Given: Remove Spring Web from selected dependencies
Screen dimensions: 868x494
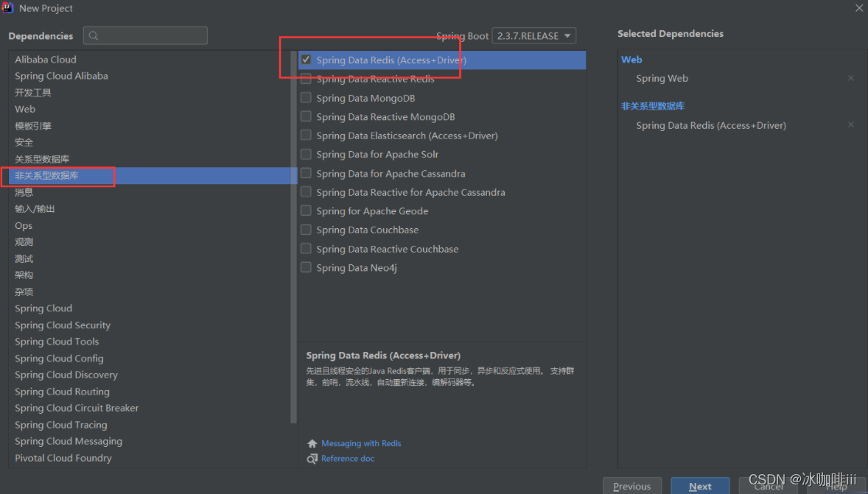Looking at the screenshot, I should (851, 78).
